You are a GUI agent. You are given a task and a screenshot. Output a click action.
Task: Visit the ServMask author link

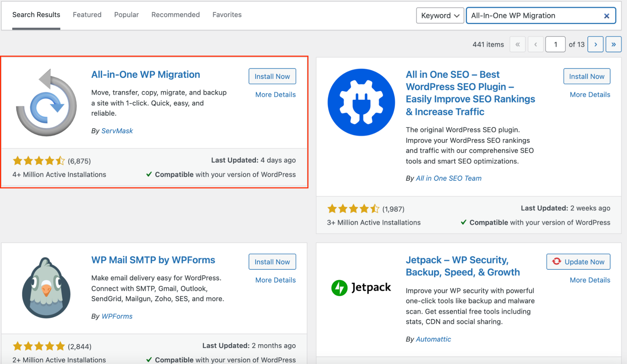pos(117,131)
